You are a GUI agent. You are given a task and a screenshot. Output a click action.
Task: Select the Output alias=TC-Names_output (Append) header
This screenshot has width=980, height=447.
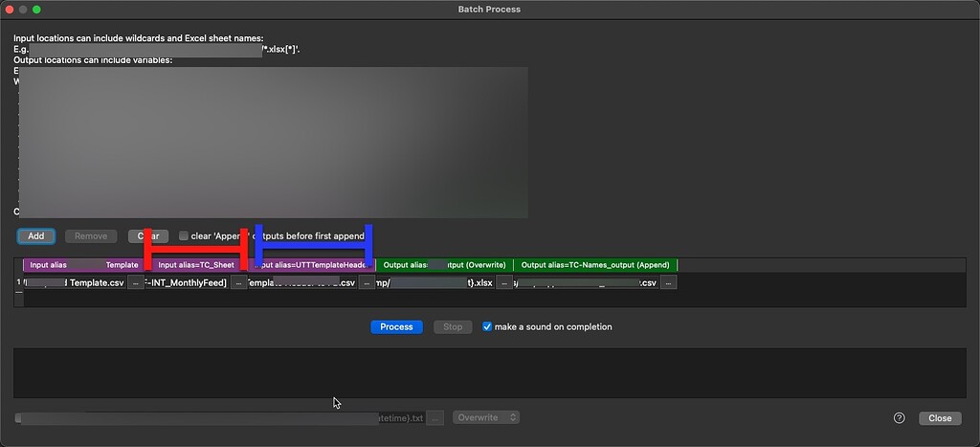(x=595, y=265)
